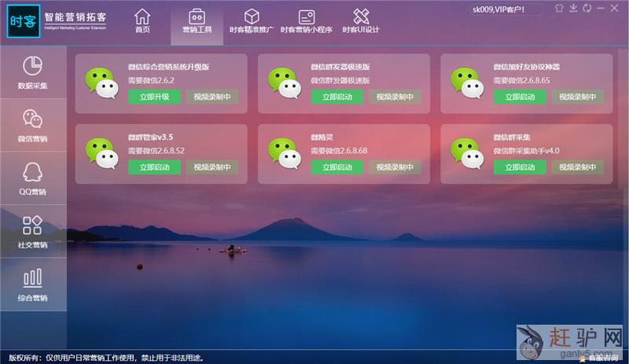The width and height of the screenshot is (629, 364).
Task: Click the skin (shirt) icon in title bar
Action: (559, 9)
